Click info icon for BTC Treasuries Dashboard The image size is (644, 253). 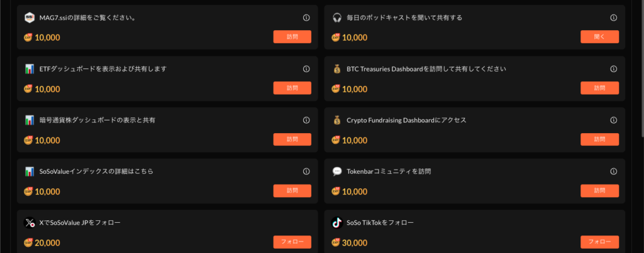pos(613,69)
